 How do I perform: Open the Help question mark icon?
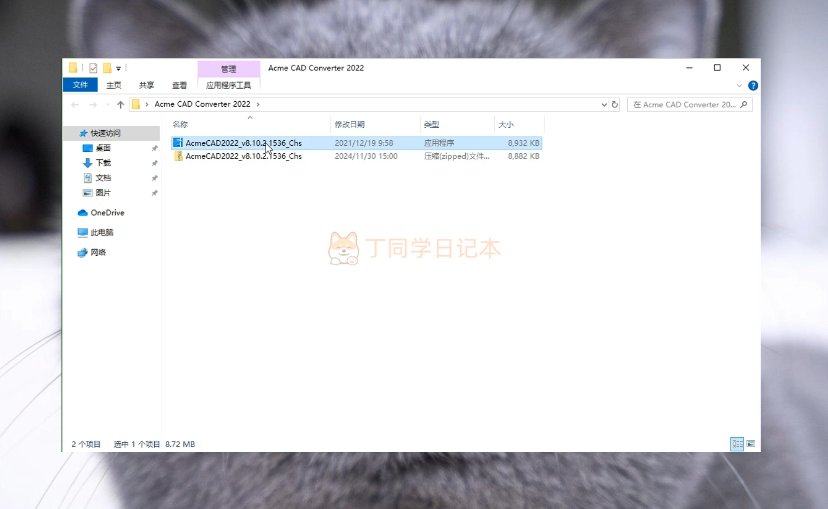click(753, 86)
